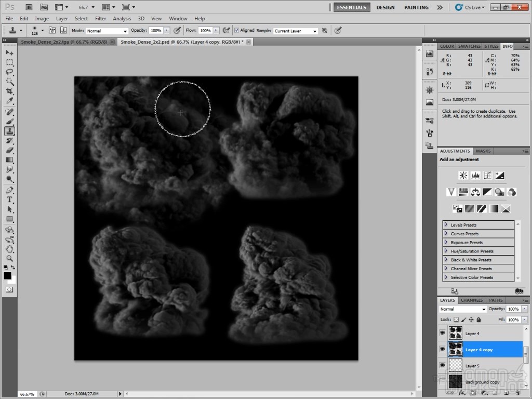
Task: Open the layer blend mode dropdown
Action: (x=462, y=309)
